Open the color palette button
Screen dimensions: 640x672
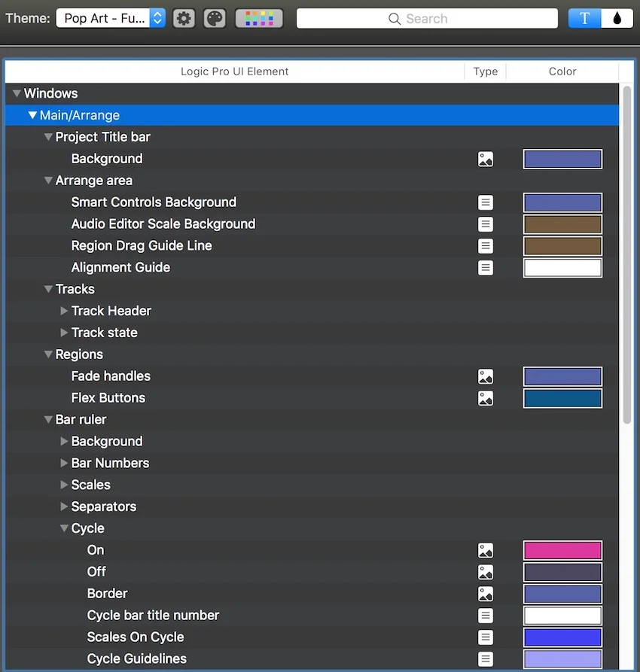click(215, 18)
